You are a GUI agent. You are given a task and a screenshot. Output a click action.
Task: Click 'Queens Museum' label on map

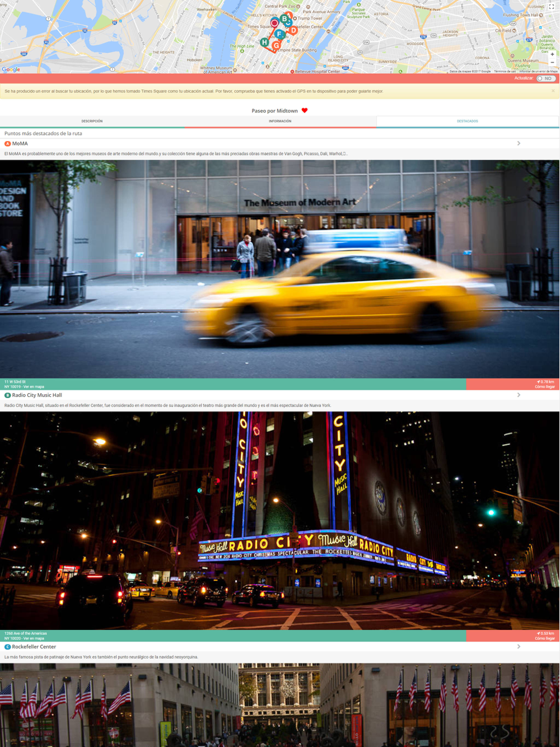[x=522, y=60]
